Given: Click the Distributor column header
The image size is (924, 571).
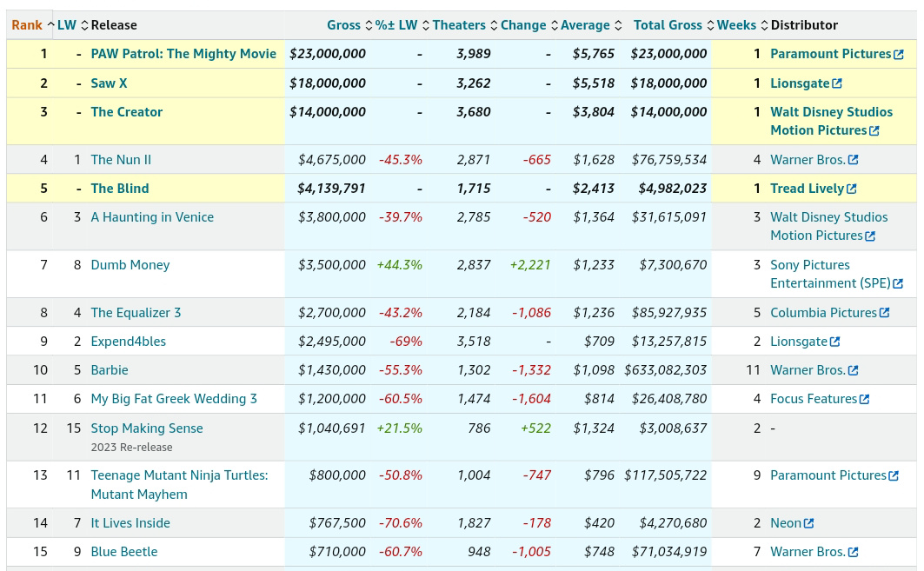Looking at the screenshot, I should click(804, 25).
